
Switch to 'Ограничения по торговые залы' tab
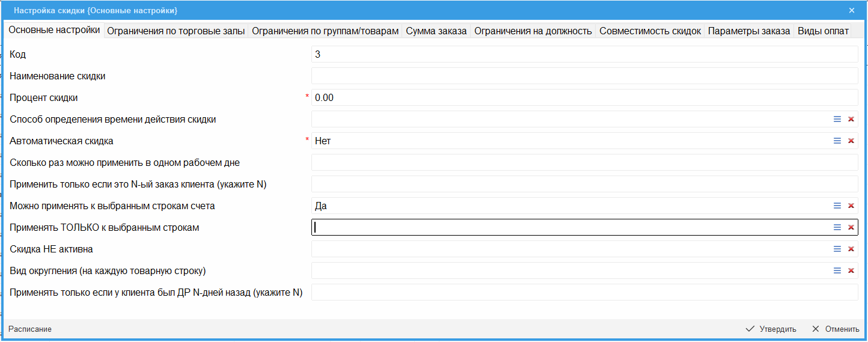click(x=176, y=31)
